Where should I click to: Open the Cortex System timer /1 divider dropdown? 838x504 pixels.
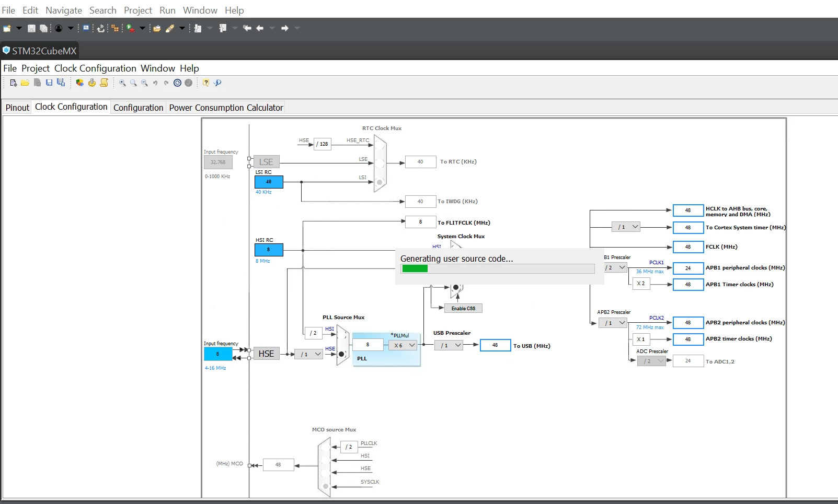tap(626, 227)
